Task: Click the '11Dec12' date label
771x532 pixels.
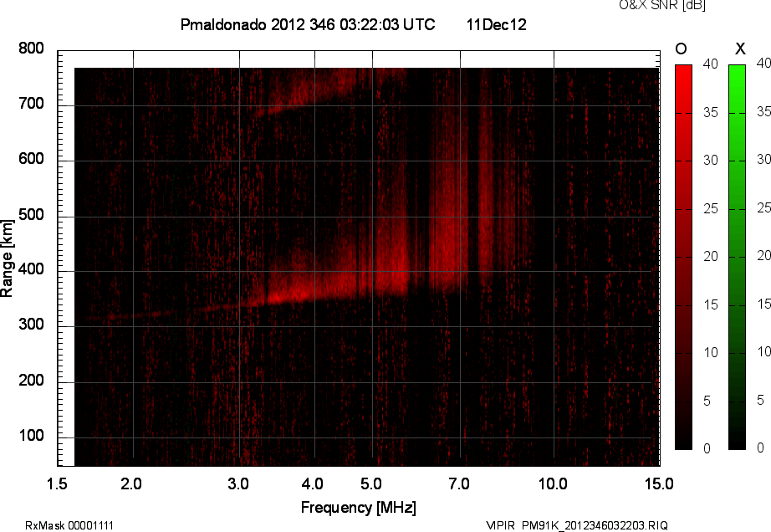Action: [x=496, y=24]
